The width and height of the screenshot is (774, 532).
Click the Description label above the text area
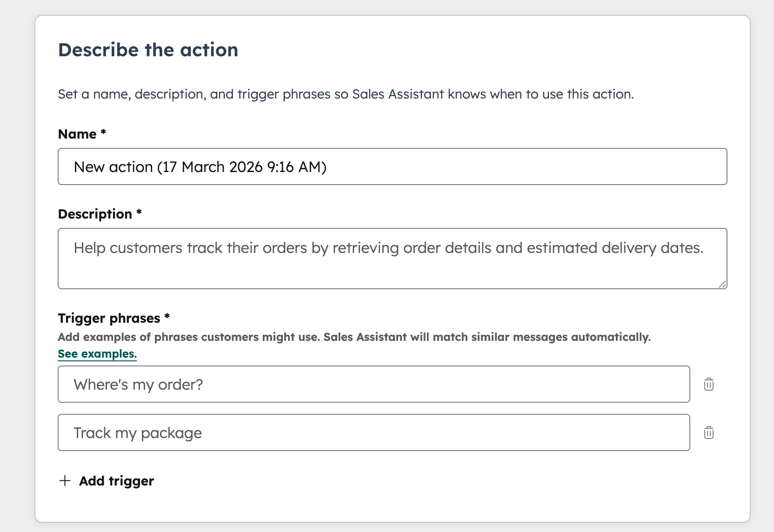point(99,213)
